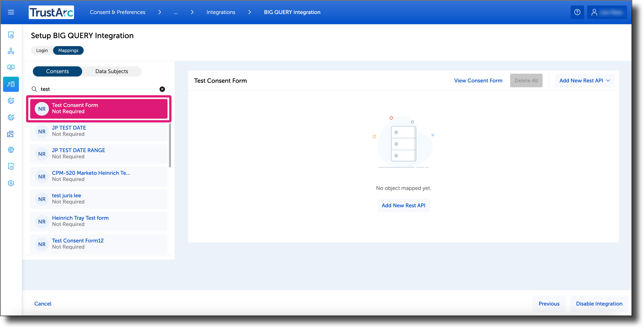Click the consent list scrollbar

[x=170, y=145]
